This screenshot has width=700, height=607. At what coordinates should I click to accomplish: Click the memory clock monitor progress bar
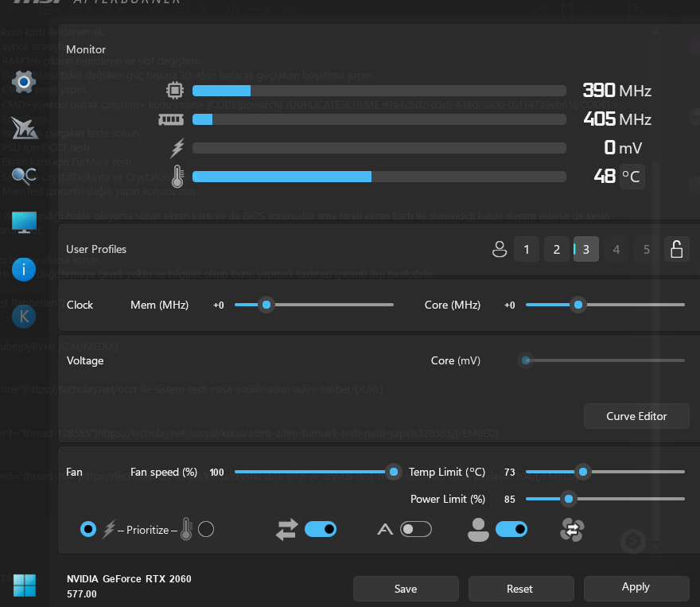click(379, 119)
